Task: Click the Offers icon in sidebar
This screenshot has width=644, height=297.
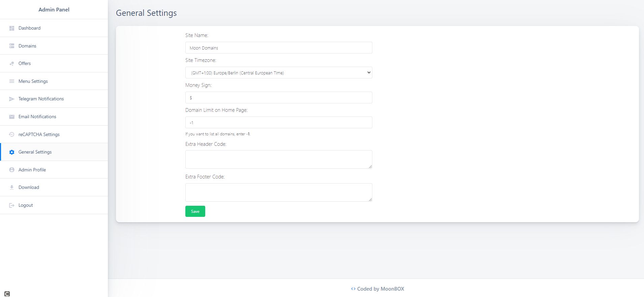Action: [12, 64]
